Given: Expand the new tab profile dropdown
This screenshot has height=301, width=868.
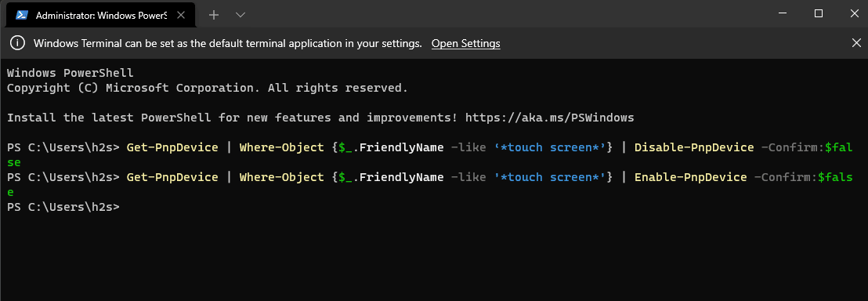Looking at the screenshot, I should (241, 16).
